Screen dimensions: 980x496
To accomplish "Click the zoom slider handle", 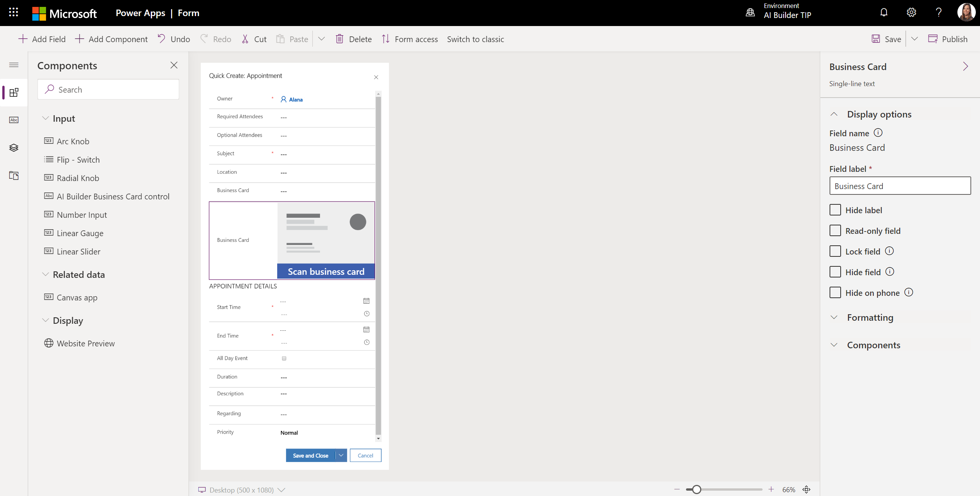I will (x=697, y=489).
